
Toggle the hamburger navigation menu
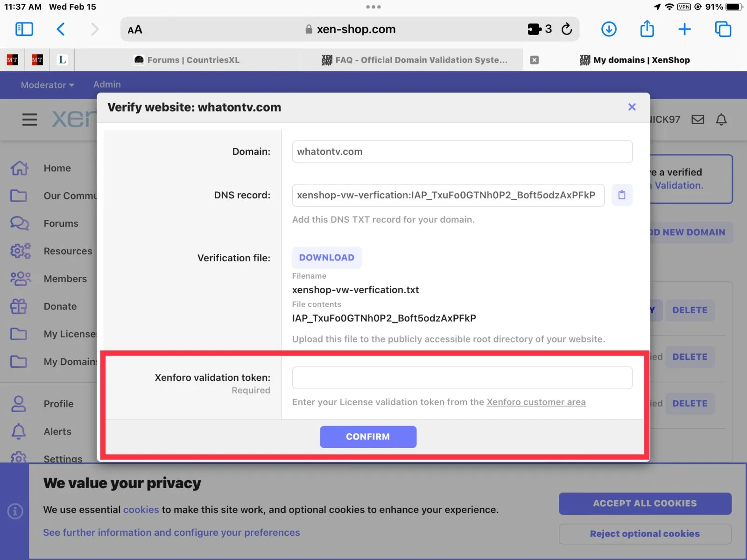[x=29, y=120]
